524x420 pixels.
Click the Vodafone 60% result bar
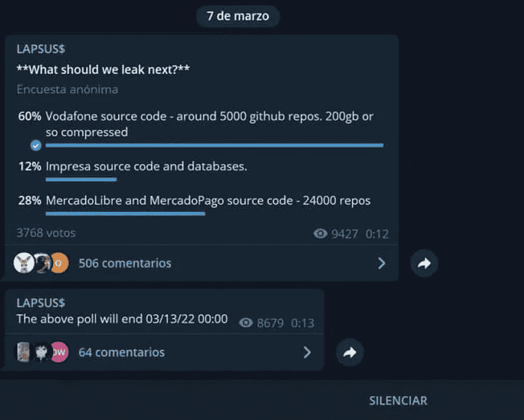(214, 145)
